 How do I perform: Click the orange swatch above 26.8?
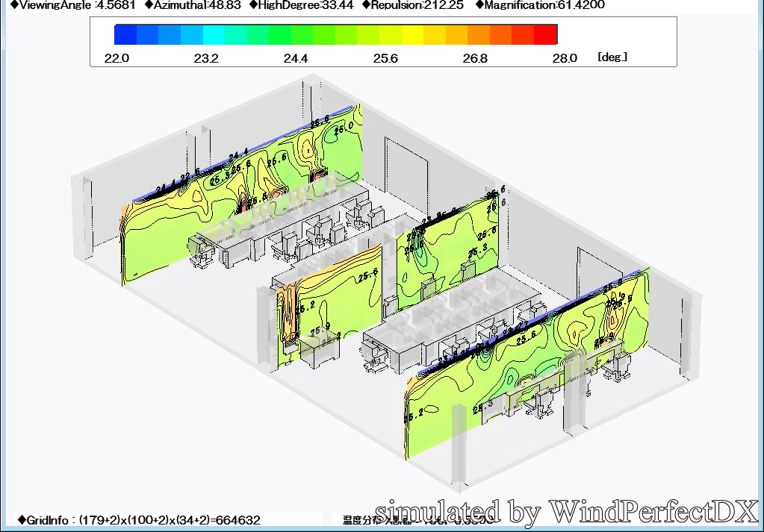tap(479, 34)
